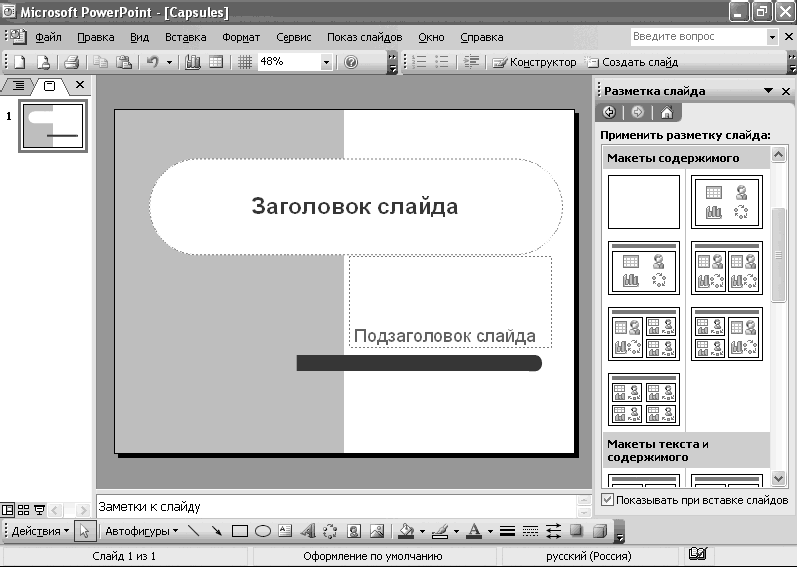Viewport: 797px width, 567px height.
Task: Close the slides thumbnail pane
Action: [80, 85]
